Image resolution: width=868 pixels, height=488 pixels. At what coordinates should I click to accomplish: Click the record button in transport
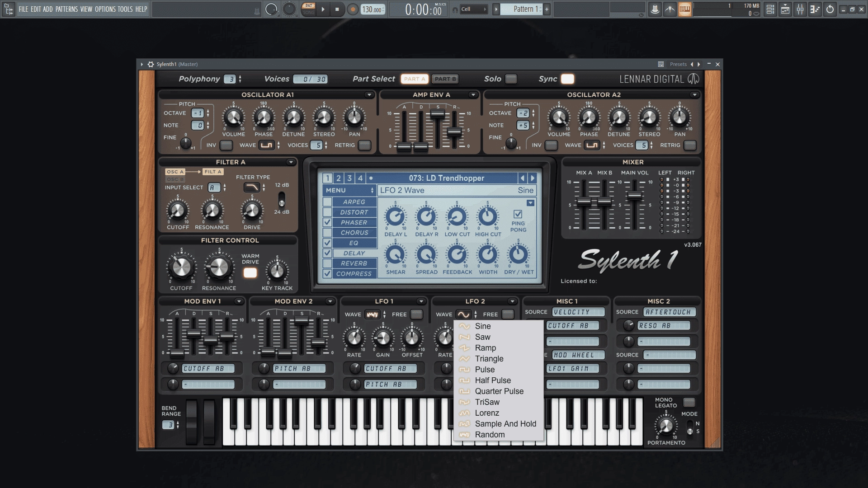click(x=353, y=9)
